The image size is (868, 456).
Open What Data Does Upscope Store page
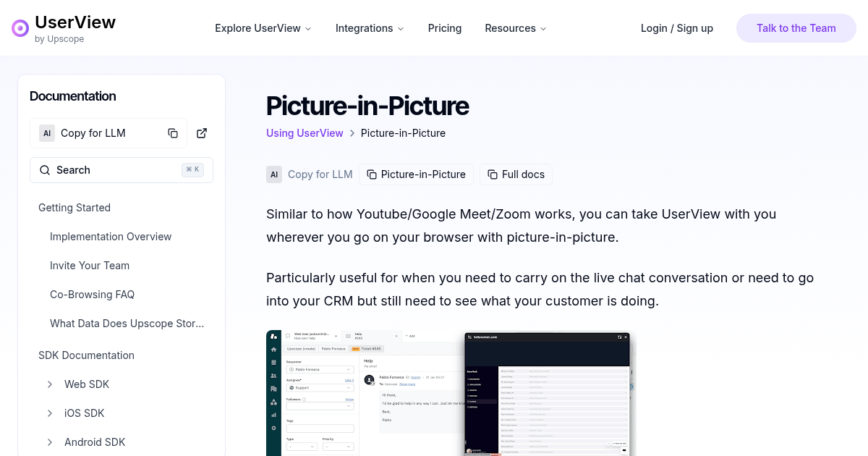127,324
